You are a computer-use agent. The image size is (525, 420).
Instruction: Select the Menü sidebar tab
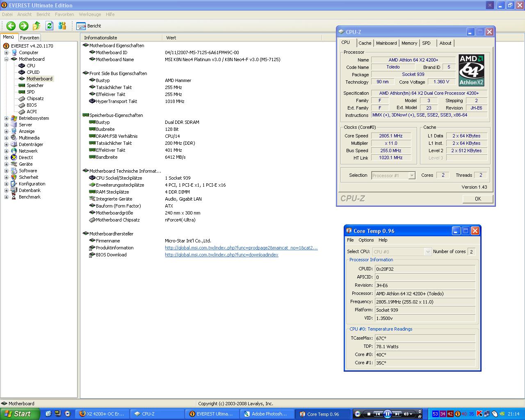[9, 37]
